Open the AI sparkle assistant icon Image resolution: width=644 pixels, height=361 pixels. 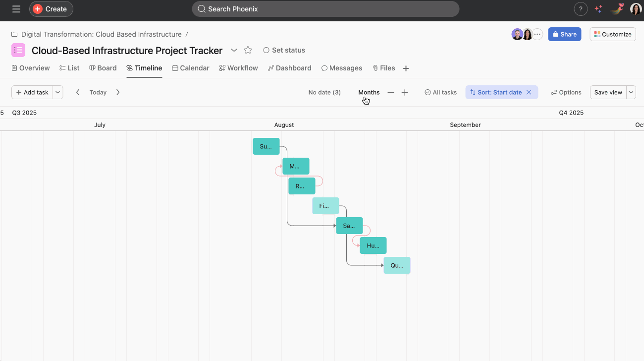click(x=598, y=9)
